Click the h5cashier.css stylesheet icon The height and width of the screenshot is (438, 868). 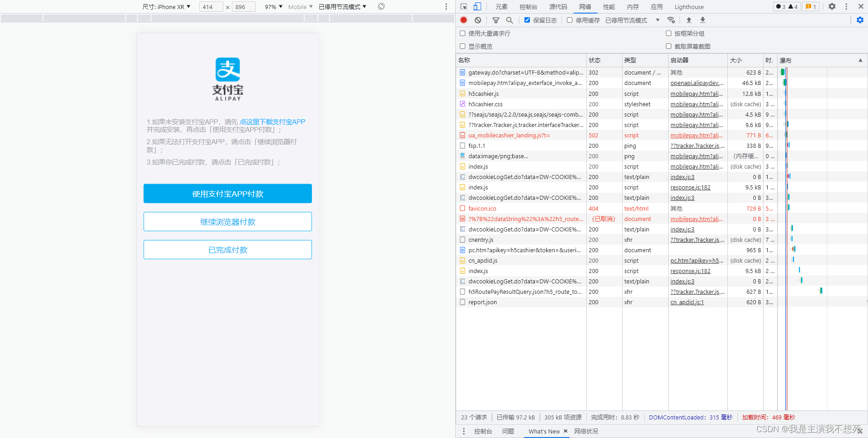pos(462,104)
